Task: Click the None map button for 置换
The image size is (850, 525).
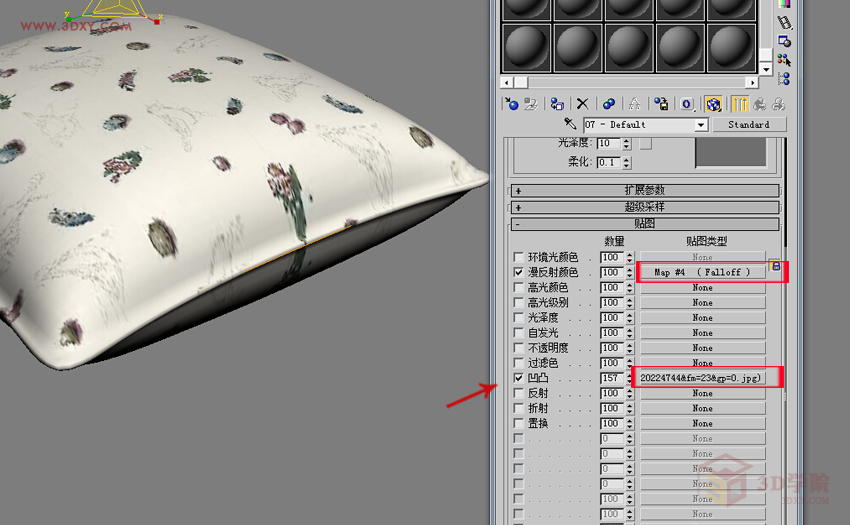Action: (703, 424)
